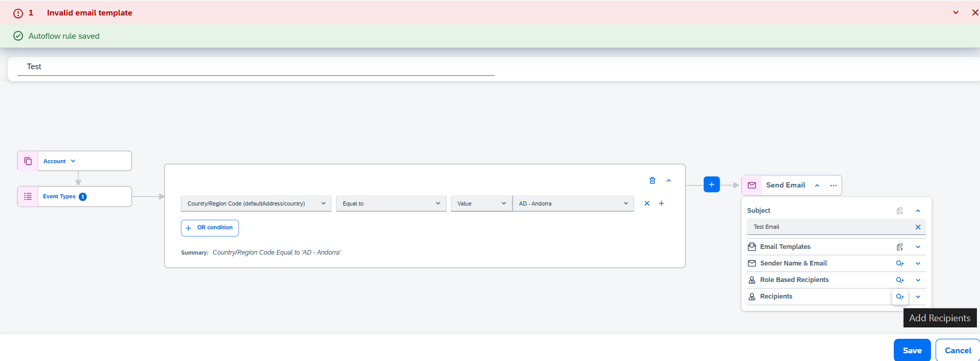The height and width of the screenshot is (361, 980).
Task: Remove the condition row with X icon
Action: tap(647, 203)
